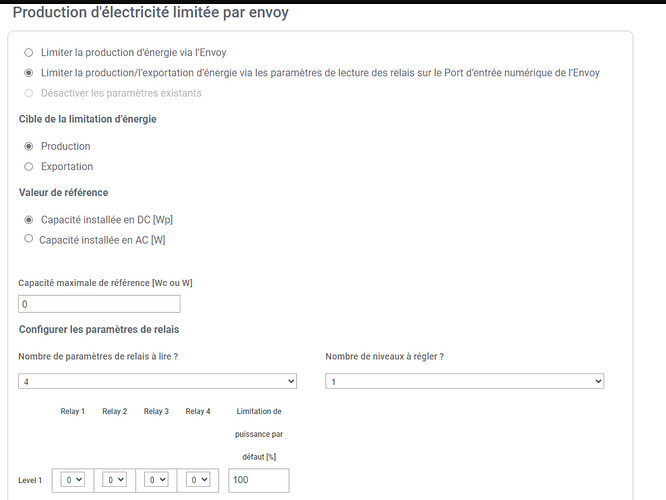This screenshot has width=666, height=500.
Task: Open Relay 2 dropdown for Level 1
Action: pyautogui.click(x=114, y=480)
